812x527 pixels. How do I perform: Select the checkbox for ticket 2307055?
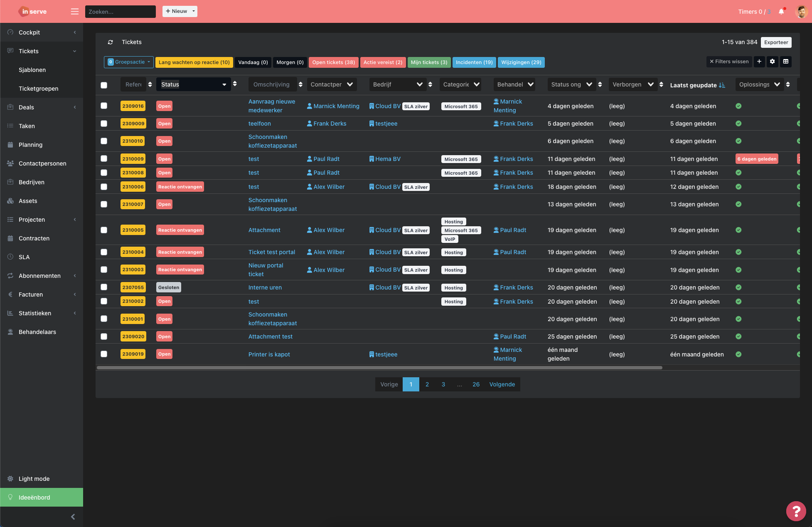(x=104, y=287)
